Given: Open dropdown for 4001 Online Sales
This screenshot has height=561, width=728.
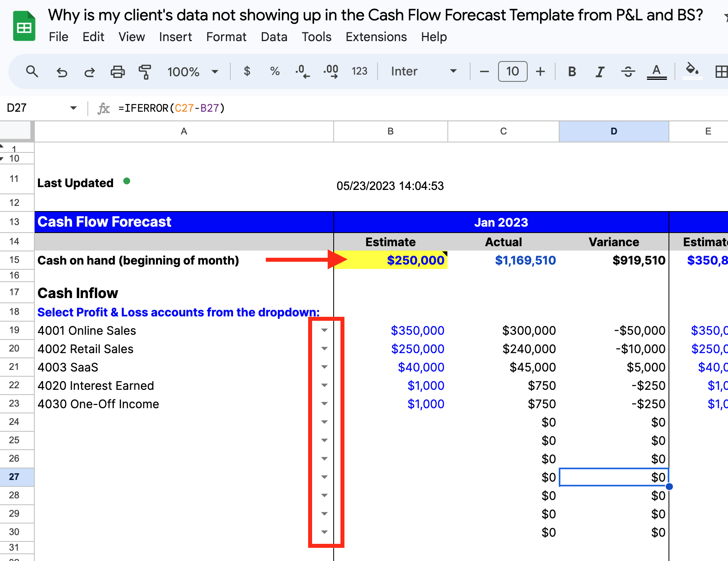Looking at the screenshot, I should (x=324, y=330).
